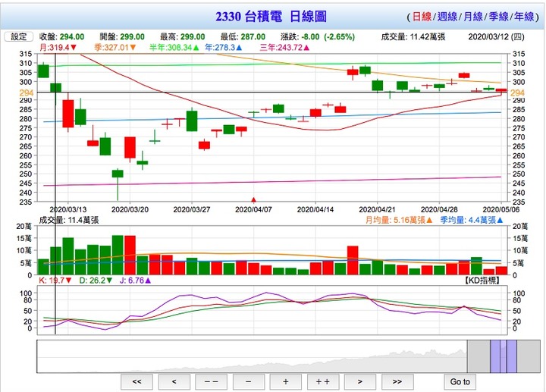
Task: Move chart forward with > button
Action: tap(360, 382)
